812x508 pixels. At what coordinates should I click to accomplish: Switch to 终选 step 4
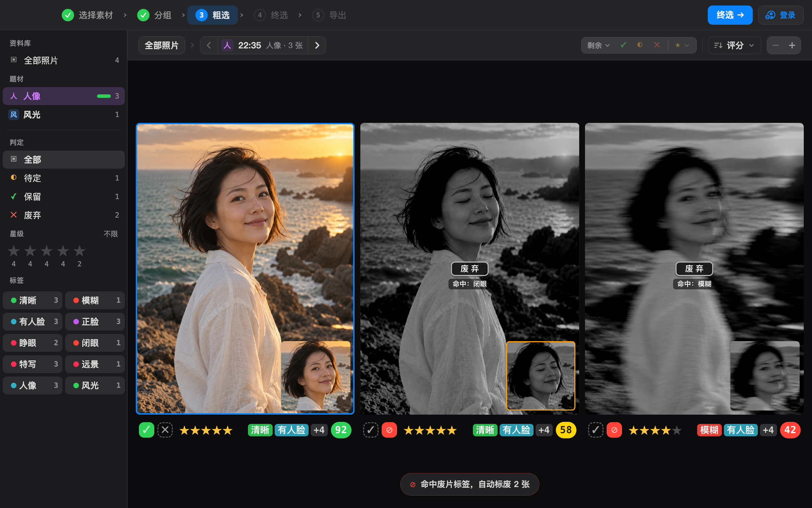click(x=271, y=15)
